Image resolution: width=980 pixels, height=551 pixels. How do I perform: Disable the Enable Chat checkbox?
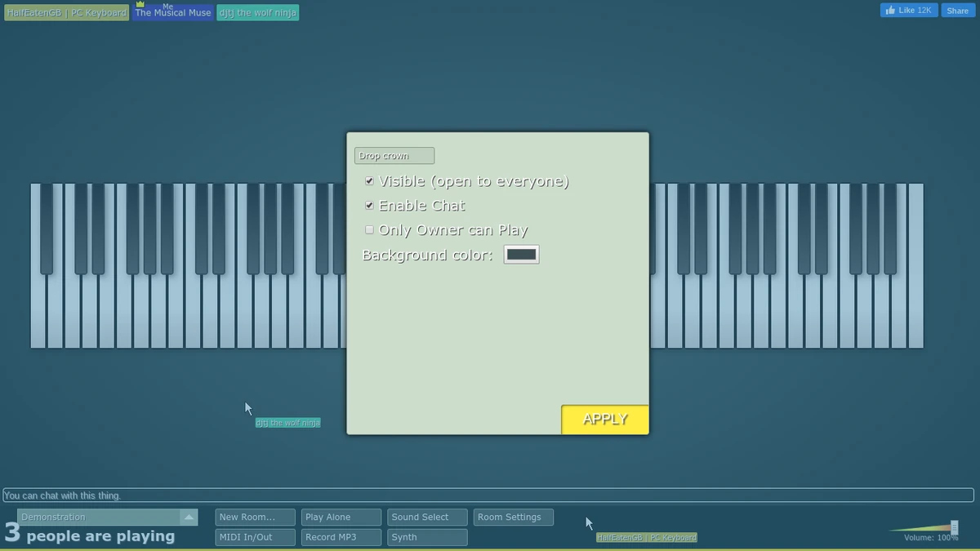(368, 205)
